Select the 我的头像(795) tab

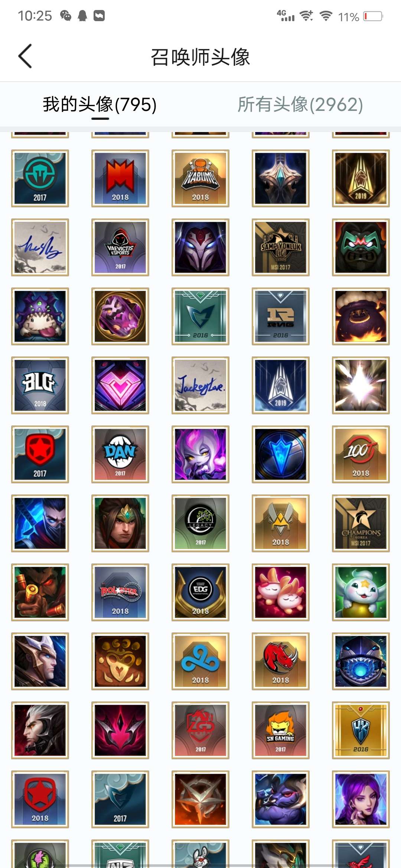pyautogui.click(x=100, y=104)
